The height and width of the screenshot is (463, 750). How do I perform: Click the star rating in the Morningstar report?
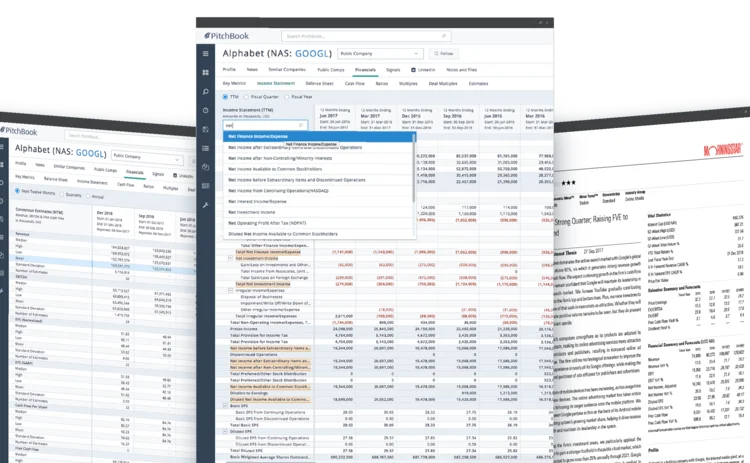(569, 182)
